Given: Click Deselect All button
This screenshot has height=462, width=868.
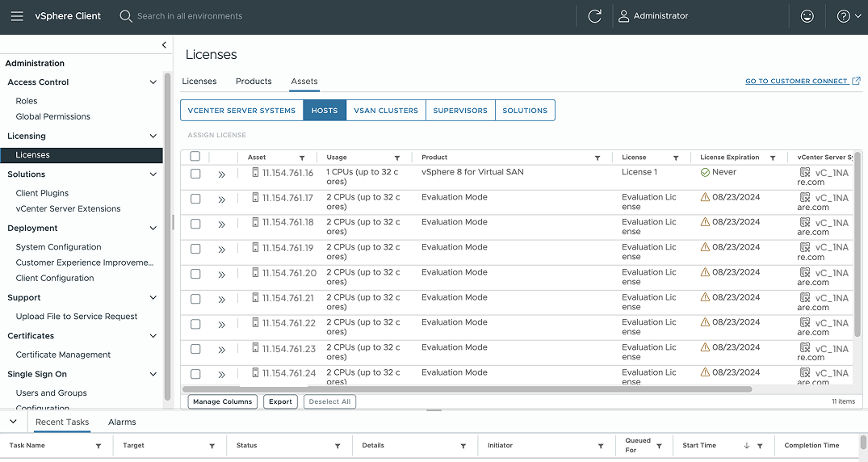Looking at the screenshot, I should coord(329,401).
